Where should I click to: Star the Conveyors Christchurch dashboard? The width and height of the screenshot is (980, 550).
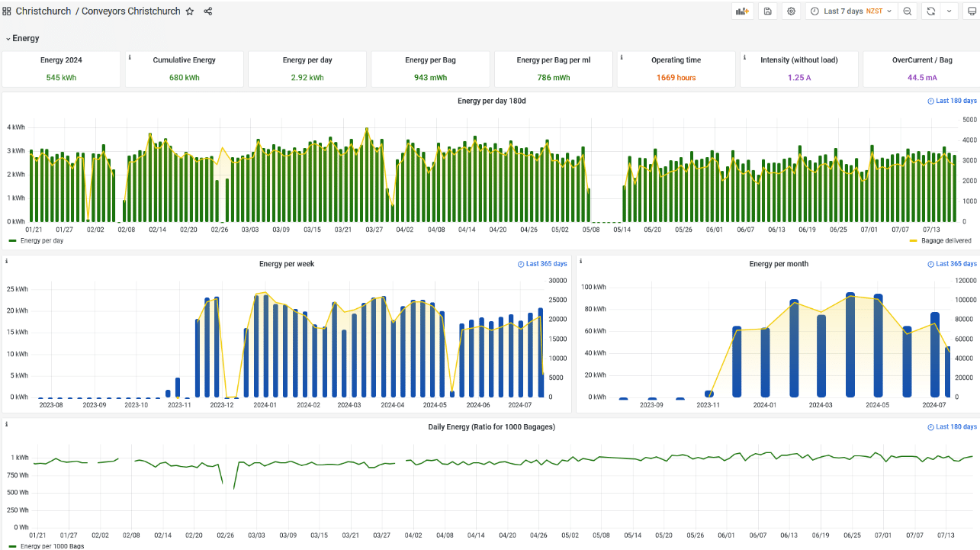coord(190,11)
